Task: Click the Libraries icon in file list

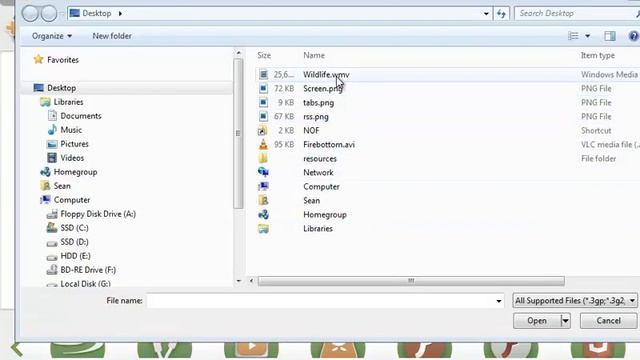Action: tap(263, 229)
